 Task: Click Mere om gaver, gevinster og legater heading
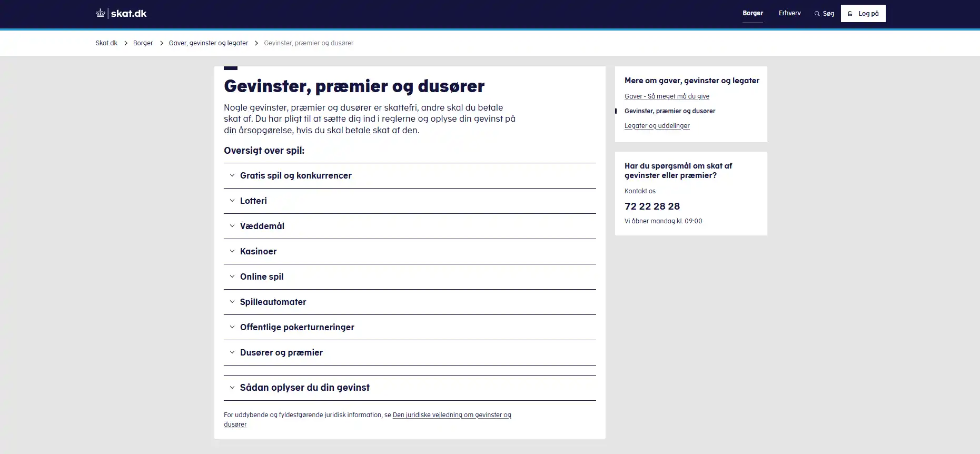pyautogui.click(x=692, y=81)
